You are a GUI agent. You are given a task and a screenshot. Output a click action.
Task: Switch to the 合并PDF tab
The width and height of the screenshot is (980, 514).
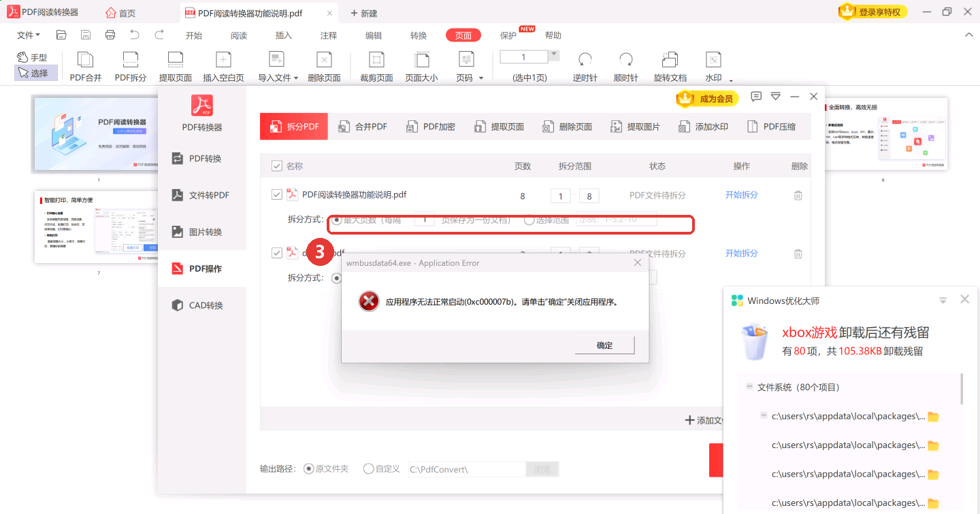pyautogui.click(x=363, y=126)
